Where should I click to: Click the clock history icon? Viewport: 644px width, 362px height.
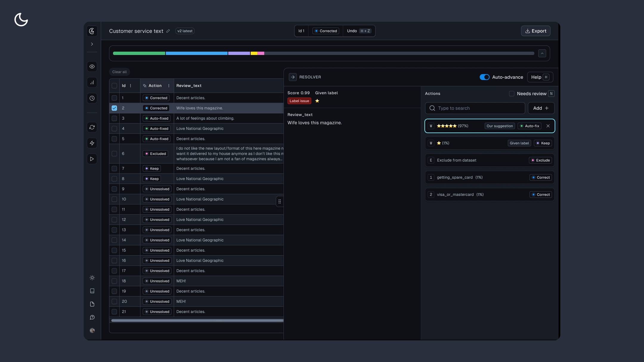point(92,98)
